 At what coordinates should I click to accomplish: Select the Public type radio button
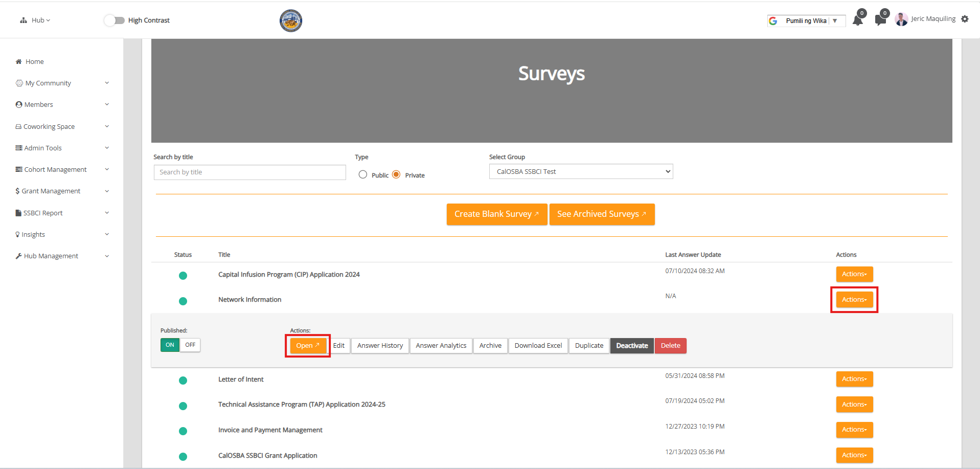pyautogui.click(x=363, y=174)
